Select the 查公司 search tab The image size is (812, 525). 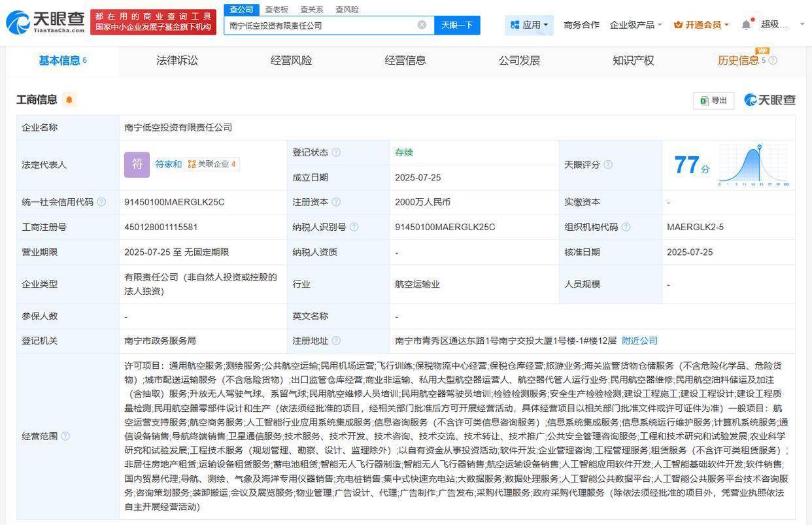(x=241, y=9)
